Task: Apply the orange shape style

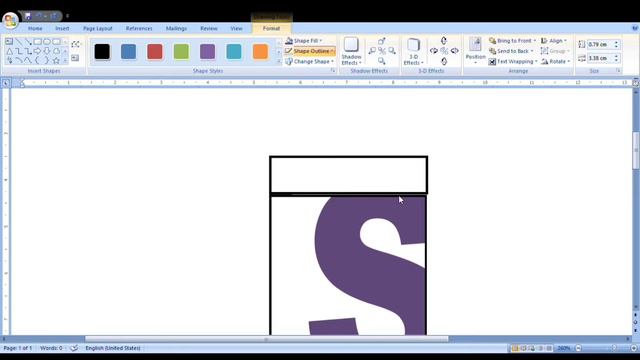Action: [260, 52]
